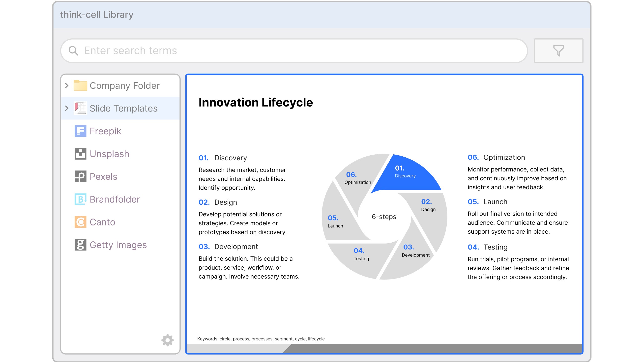Click the Getty Images source icon
The image size is (644, 362).
click(80, 245)
